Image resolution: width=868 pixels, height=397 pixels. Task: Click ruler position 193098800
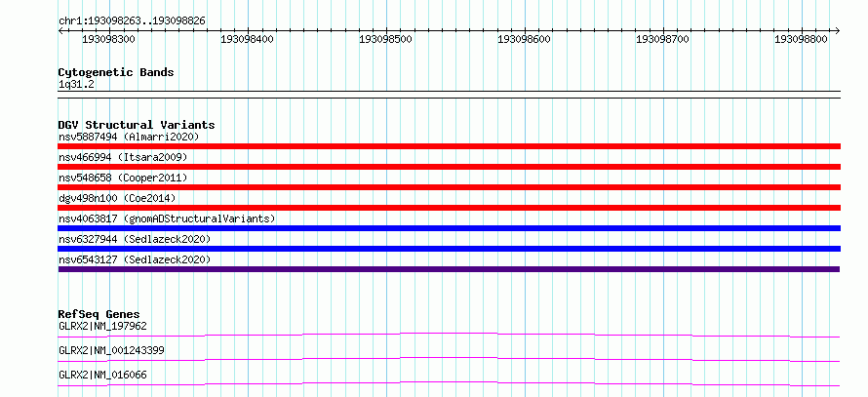coord(801,40)
